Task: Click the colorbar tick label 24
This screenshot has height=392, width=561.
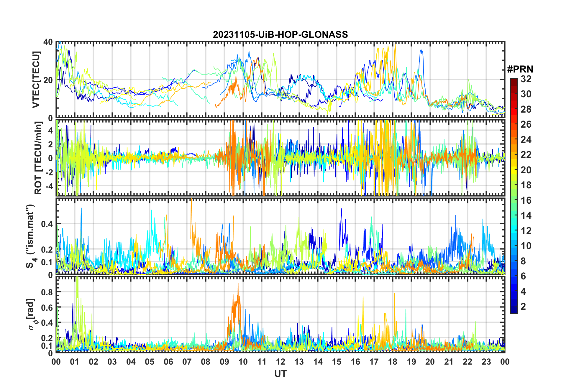Action: click(526, 140)
